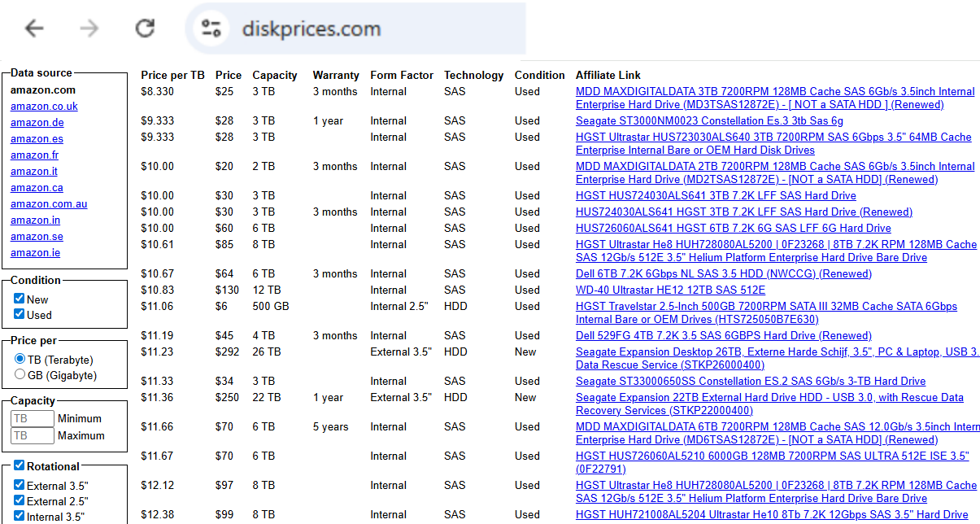Open HGST HUH721008AL5204 He10 8Tb link
Viewport: 980px width, 524px height.
(772, 514)
